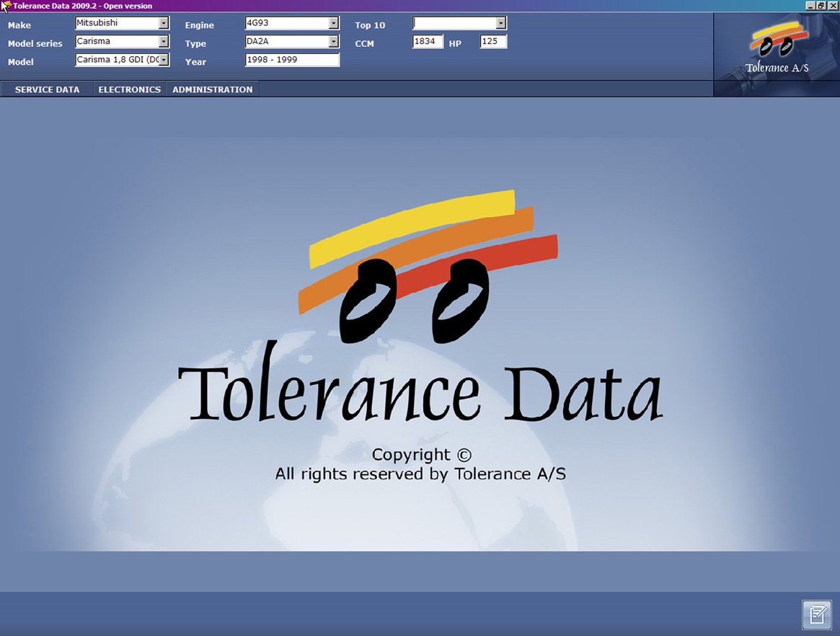Restore down the application window
The height and width of the screenshot is (636, 840).
coord(821,6)
